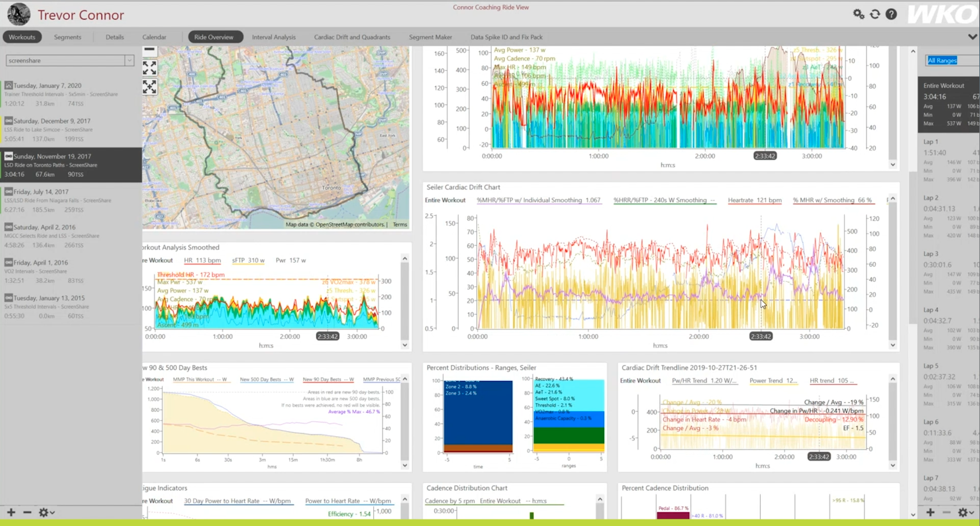Open the help question mark icon
Viewport: 980px width, 526px height.
892,14
